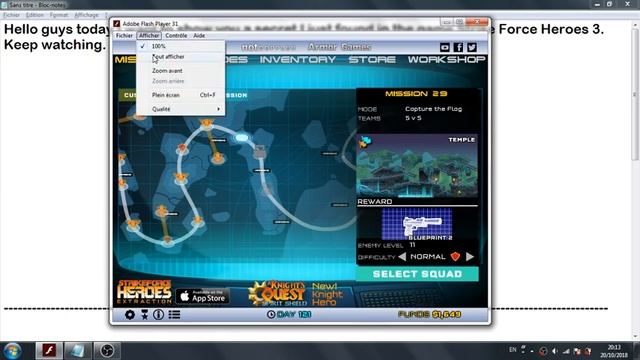Open the Affichage menu in Bloc-notes
The width and height of the screenshot is (640, 360).
click(x=86, y=15)
